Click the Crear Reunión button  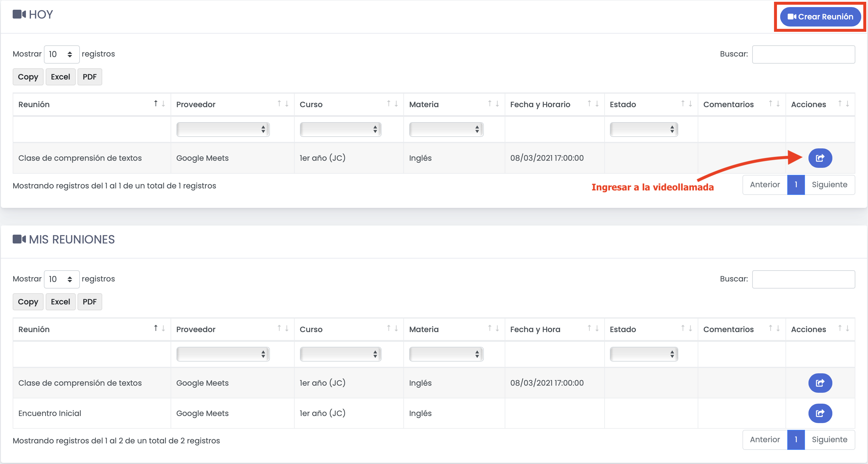pos(820,16)
